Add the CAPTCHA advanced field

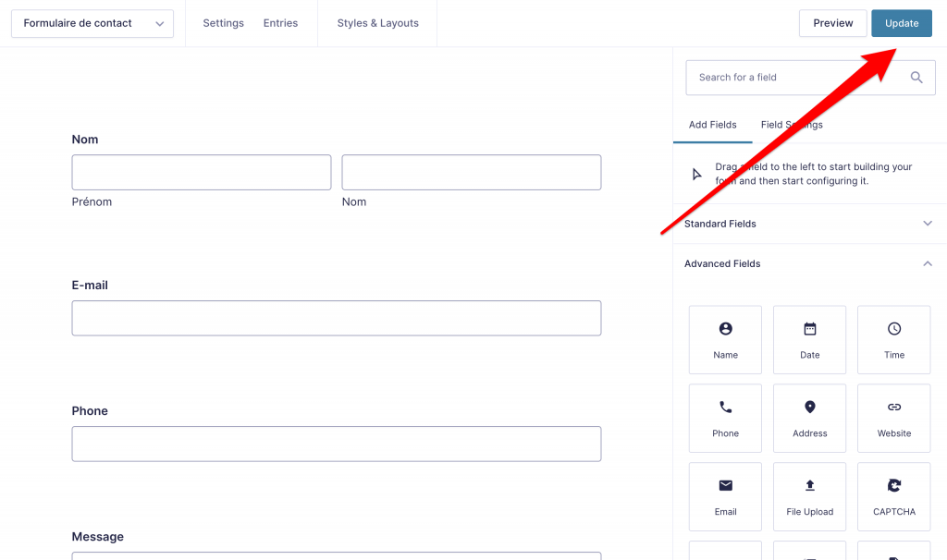(x=894, y=496)
